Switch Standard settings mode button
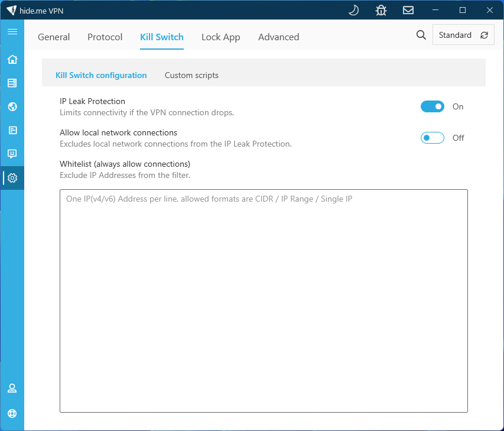Screen dimensions: 504x431 click(x=463, y=35)
